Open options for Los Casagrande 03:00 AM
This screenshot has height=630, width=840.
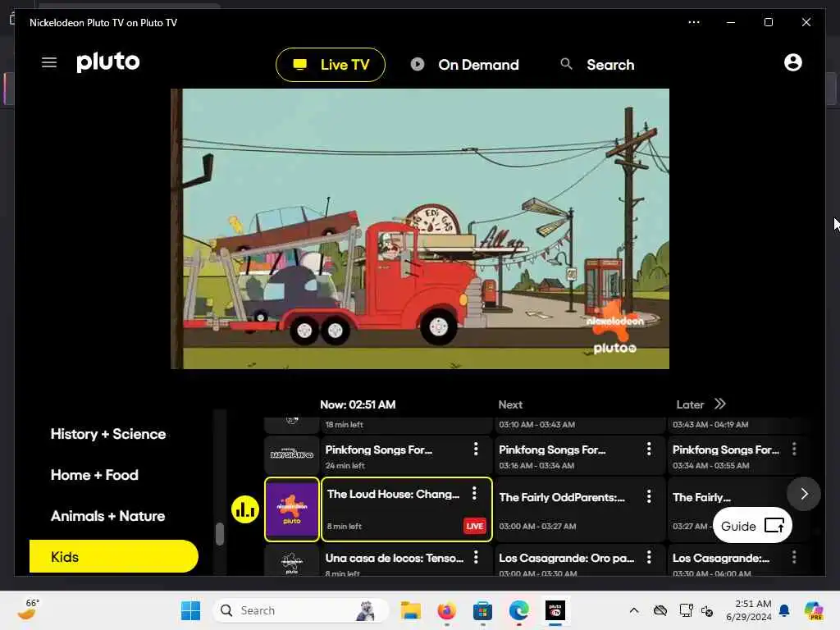click(x=649, y=558)
